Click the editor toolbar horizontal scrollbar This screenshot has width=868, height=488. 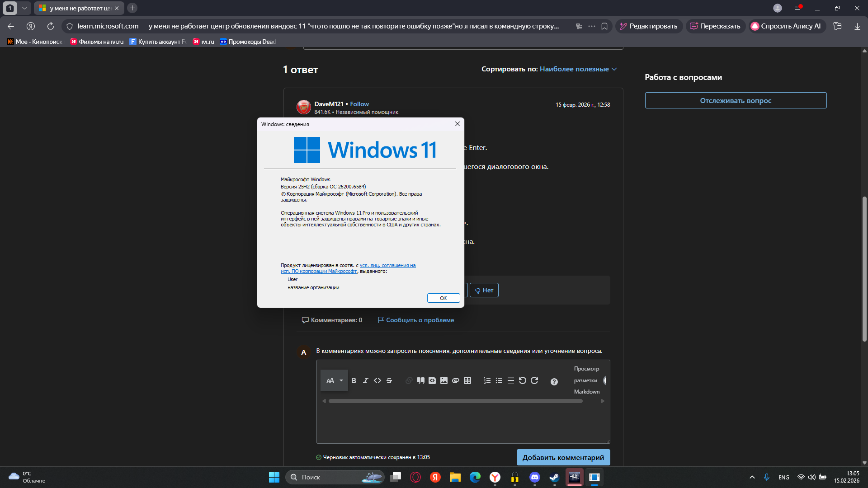[455, 401]
